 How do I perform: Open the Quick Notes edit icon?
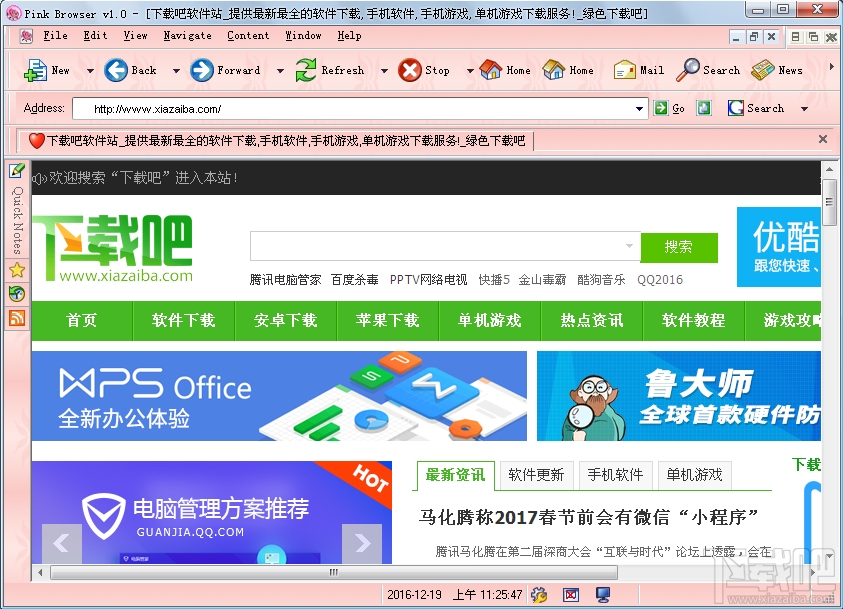click(x=17, y=171)
